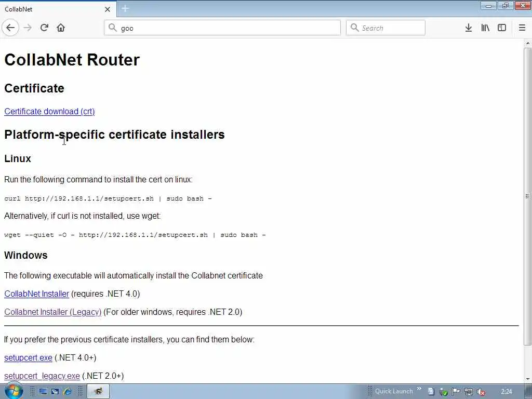Click the magnifier icon in address bar
This screenshot has height=399, width=532.
click(x=113, y=28)
